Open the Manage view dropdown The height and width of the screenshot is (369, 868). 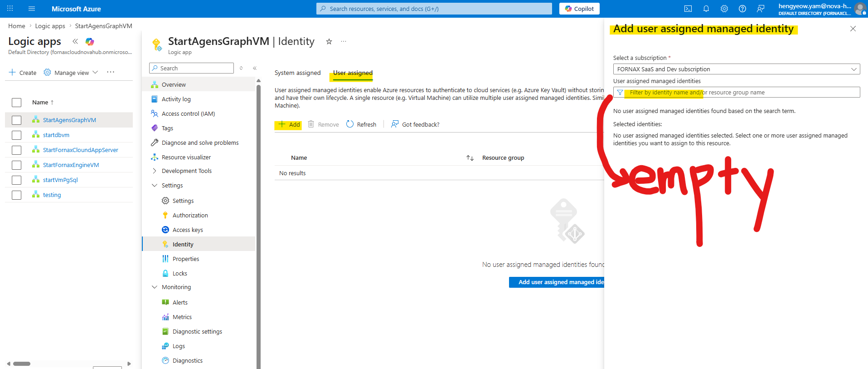[71, 73]
